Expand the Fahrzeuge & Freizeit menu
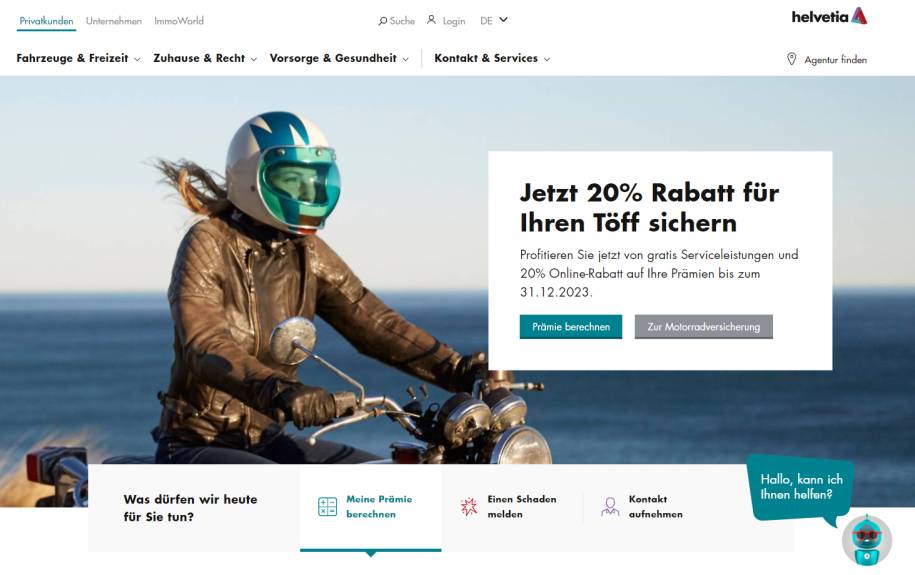The height and width of the screenshot is (575, 915). [78, 58]
